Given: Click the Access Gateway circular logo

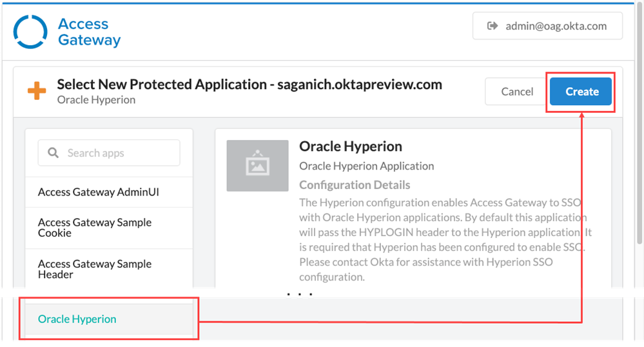Looking at the screenshot, I should coord(30,32).
